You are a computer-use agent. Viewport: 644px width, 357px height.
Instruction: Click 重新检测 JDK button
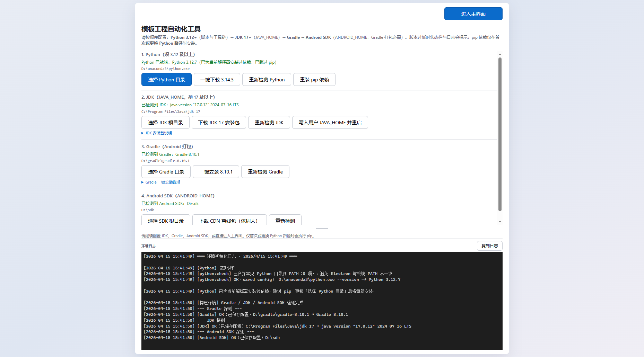pos(269,123)
